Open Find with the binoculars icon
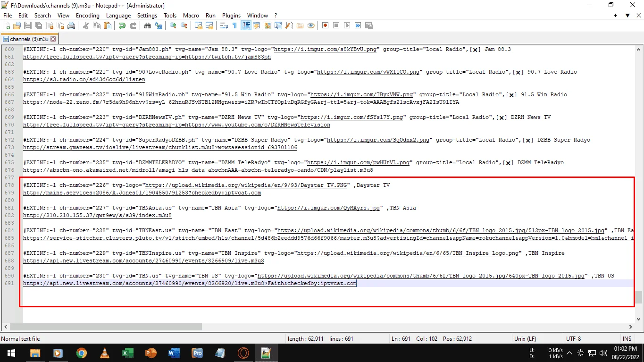This screenshot has width=644, height=362. [147, 25]
